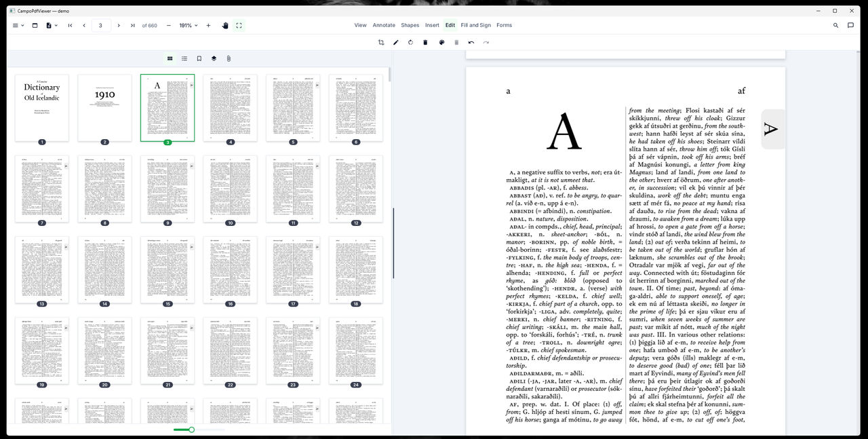The image size is (868, 439).
Task: Open the layers panel
Action: pos(214,58)
